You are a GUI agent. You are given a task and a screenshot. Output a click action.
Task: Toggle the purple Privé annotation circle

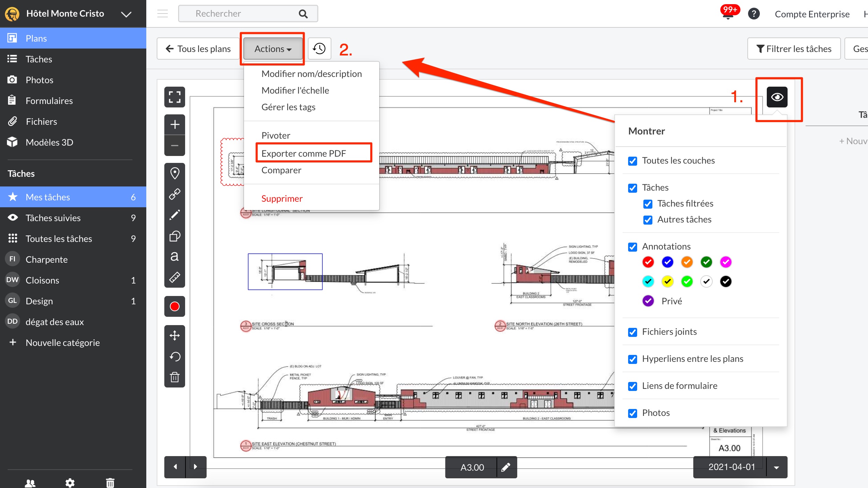tap(648, 301)
